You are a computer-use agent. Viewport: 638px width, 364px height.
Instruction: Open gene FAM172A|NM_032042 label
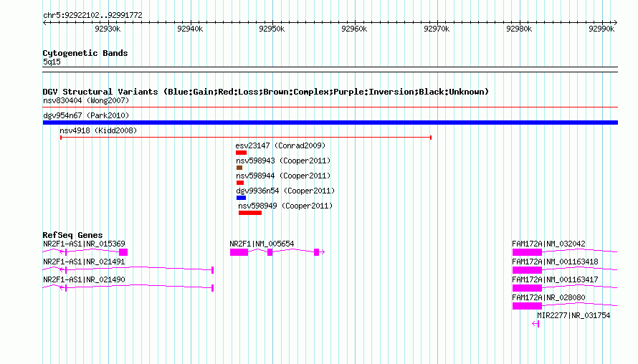tap(548, 244)
